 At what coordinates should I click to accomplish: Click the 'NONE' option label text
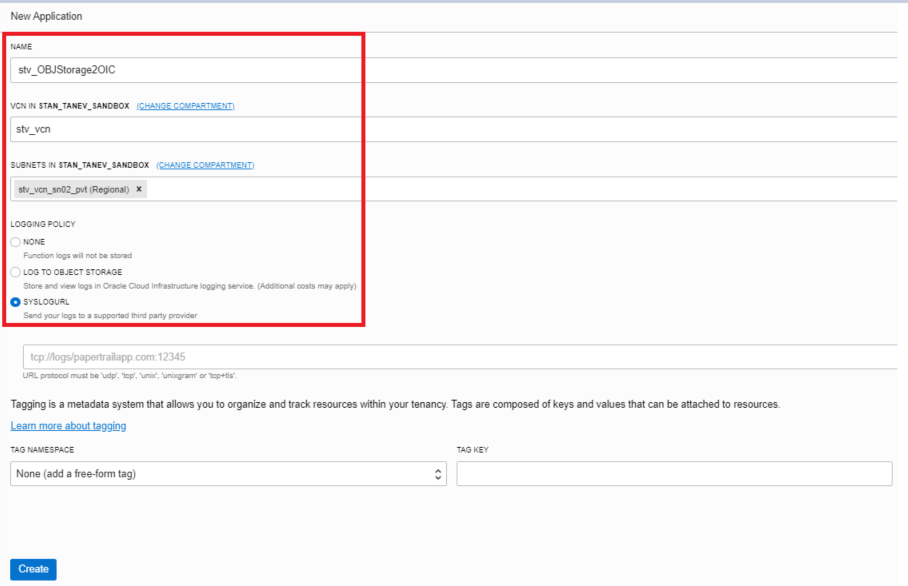click(x=34, y=242)
